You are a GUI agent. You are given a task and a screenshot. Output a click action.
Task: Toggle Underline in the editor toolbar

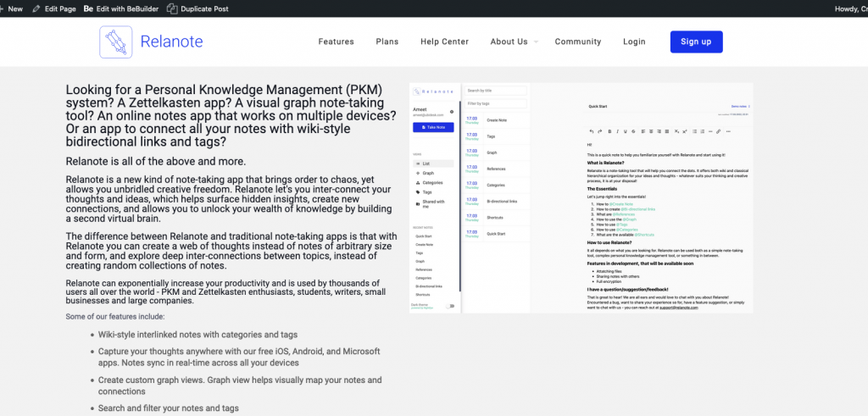tap(625, 131)
